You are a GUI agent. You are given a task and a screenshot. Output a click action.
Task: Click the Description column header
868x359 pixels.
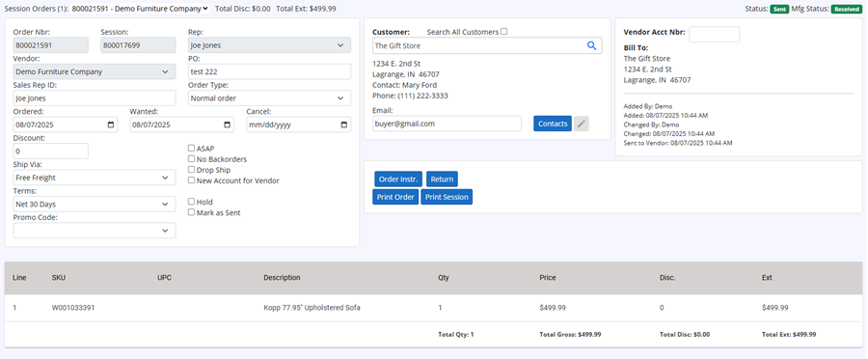coord(282,278)
